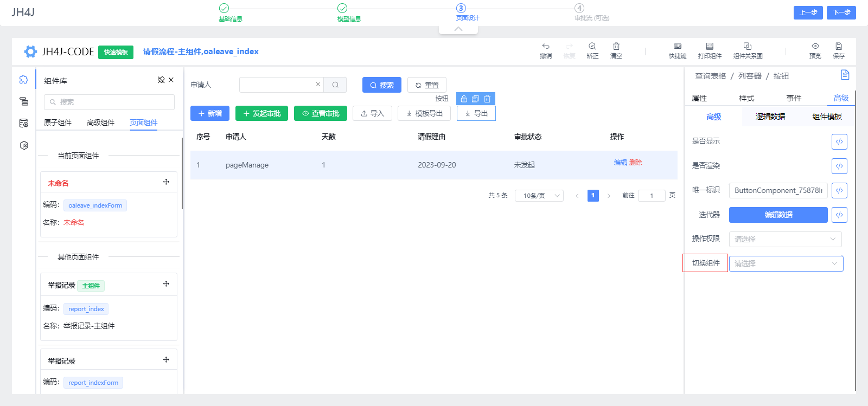The height and width of the screenshot is (406, 868).
Task: Click the 前往 page number field
Action: coord(652,196)
